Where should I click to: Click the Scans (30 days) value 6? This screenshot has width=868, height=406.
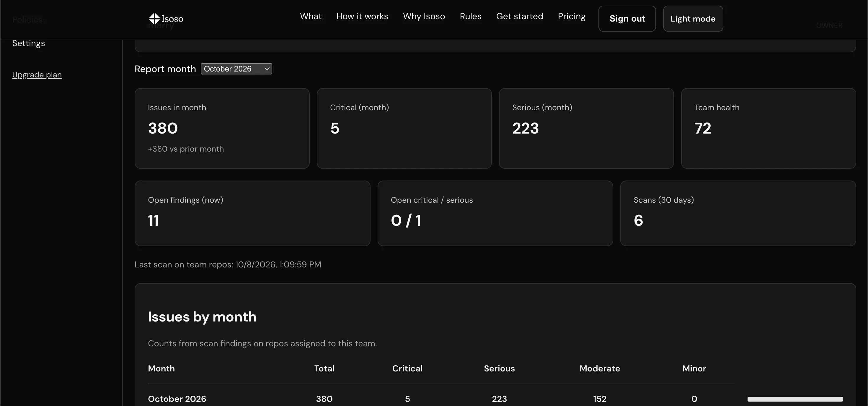[638, 220]
